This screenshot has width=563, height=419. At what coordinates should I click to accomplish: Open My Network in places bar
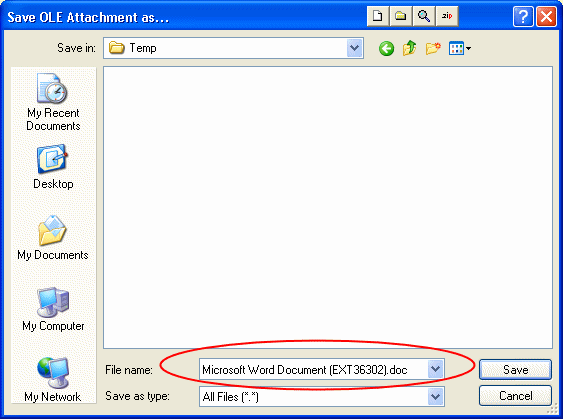click(x=53, y=380)
